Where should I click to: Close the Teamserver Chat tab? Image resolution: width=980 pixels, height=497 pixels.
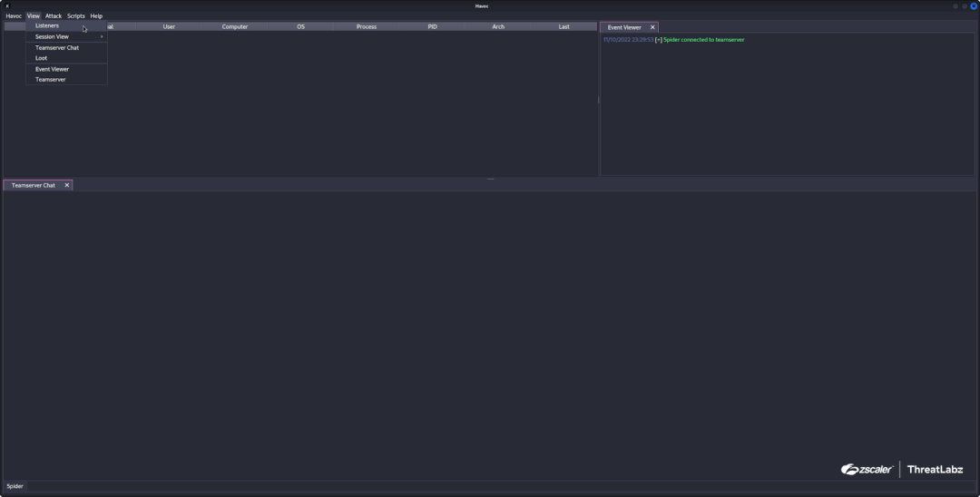(66, 185)
